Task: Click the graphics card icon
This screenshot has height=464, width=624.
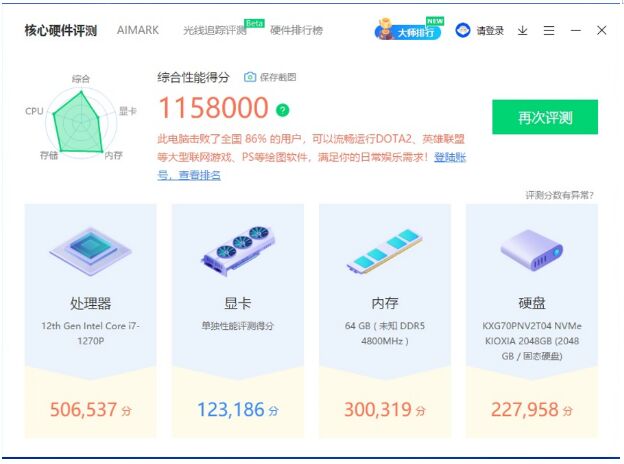Action: (237, 251)
